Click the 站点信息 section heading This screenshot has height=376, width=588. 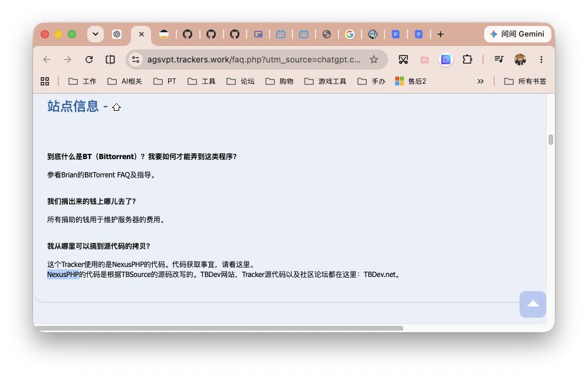click(73, 107)
